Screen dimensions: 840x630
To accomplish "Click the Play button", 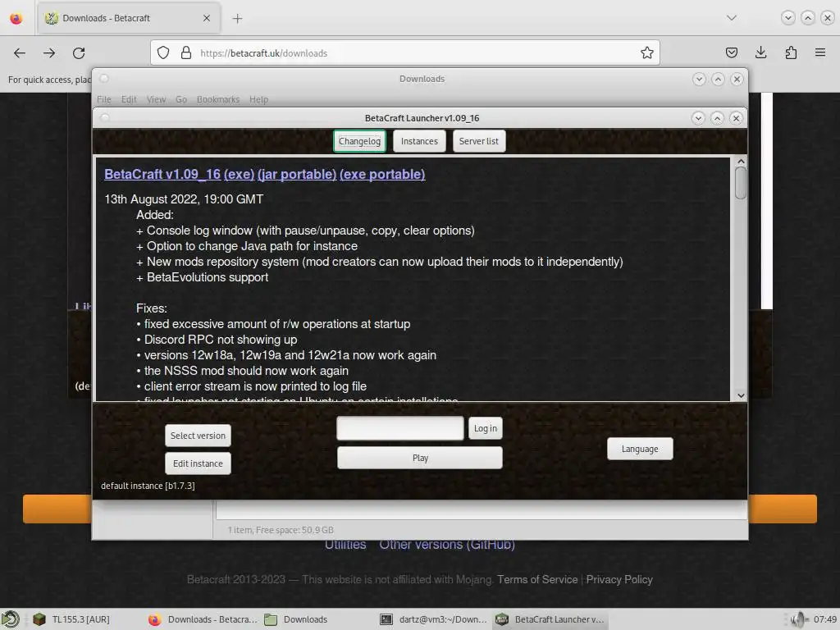I will (x=420, y=458).
